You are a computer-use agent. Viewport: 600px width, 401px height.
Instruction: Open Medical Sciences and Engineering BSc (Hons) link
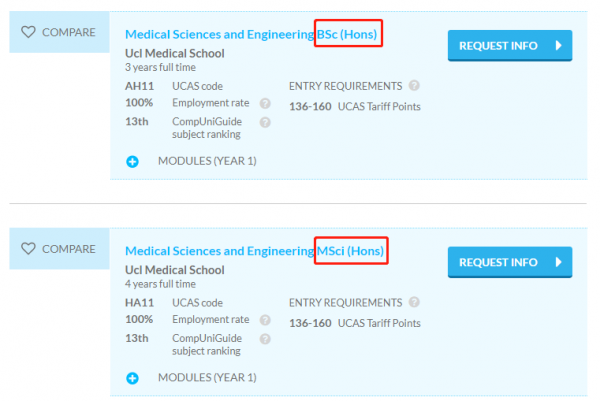[252, 35]
